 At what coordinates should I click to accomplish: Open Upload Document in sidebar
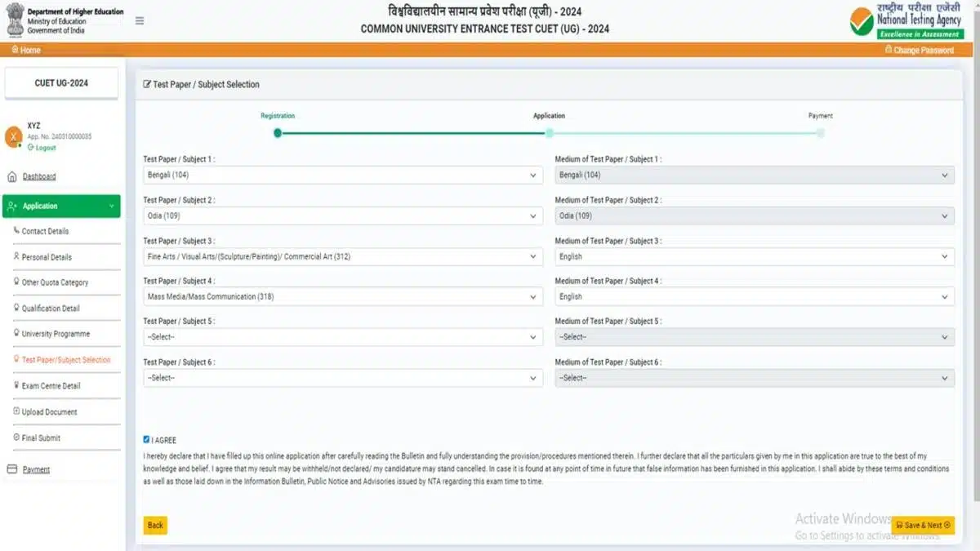click(49, 412)
